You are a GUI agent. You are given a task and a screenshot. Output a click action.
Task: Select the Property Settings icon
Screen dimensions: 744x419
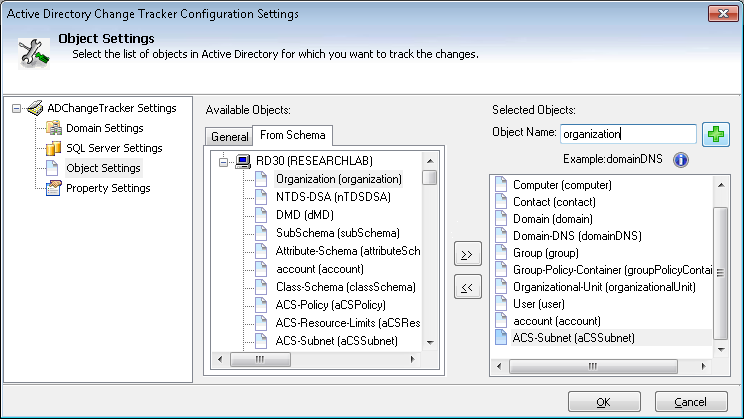[x=53, y=188]
